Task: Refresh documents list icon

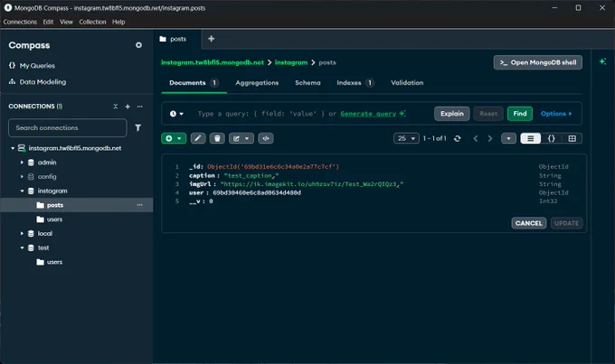Action: tap(458, 138)
